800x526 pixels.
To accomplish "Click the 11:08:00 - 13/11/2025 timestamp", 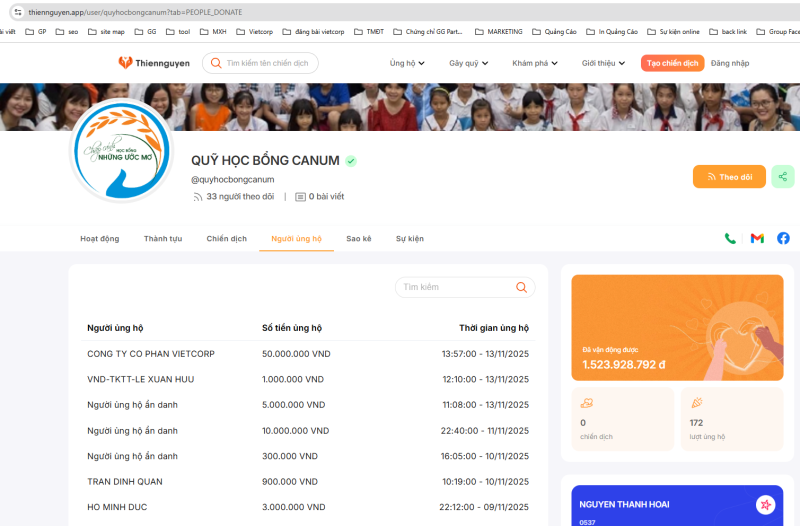I will pos(486,405).
